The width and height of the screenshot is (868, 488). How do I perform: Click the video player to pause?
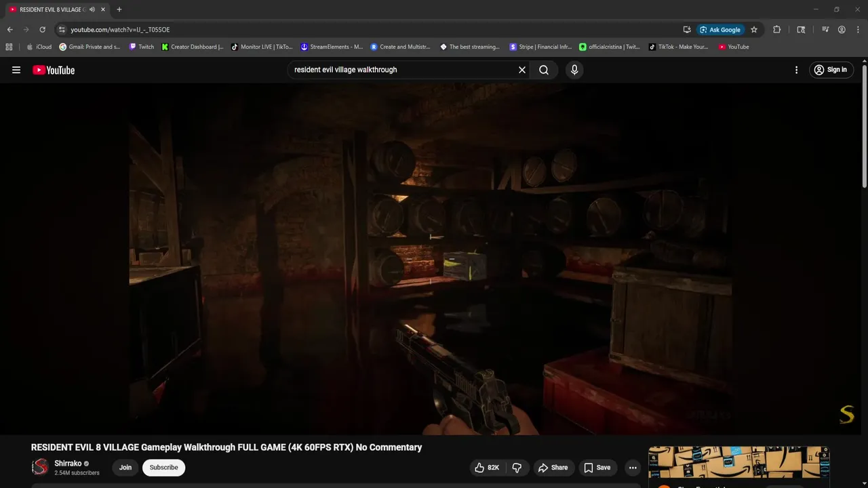[430, 259]
